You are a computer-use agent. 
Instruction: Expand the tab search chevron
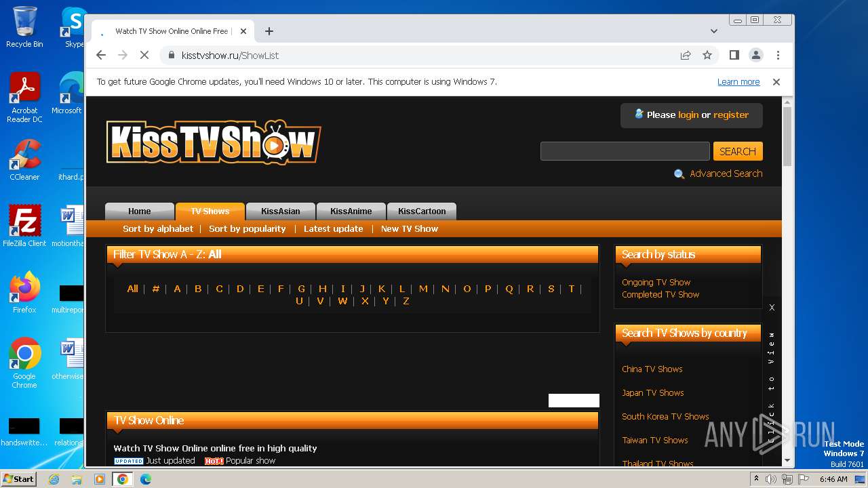(714, 31)
